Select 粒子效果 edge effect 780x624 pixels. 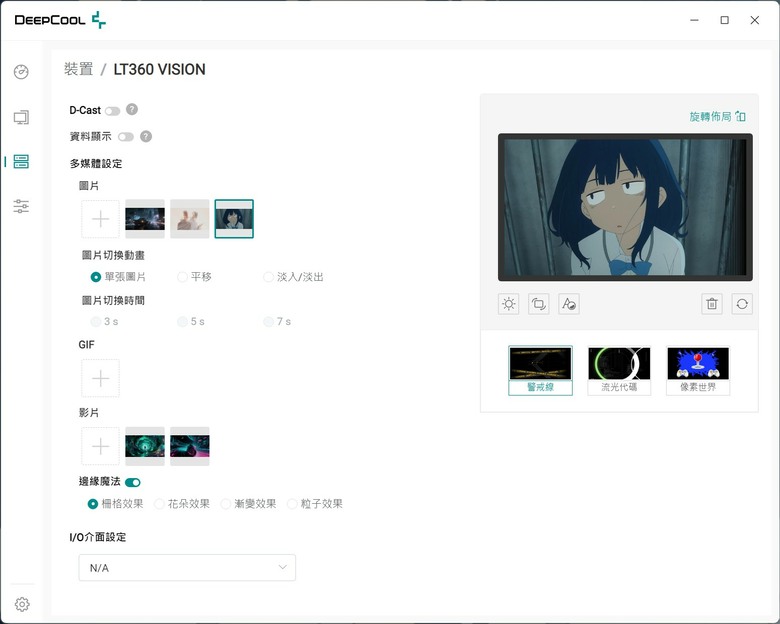tap(315, 504)
